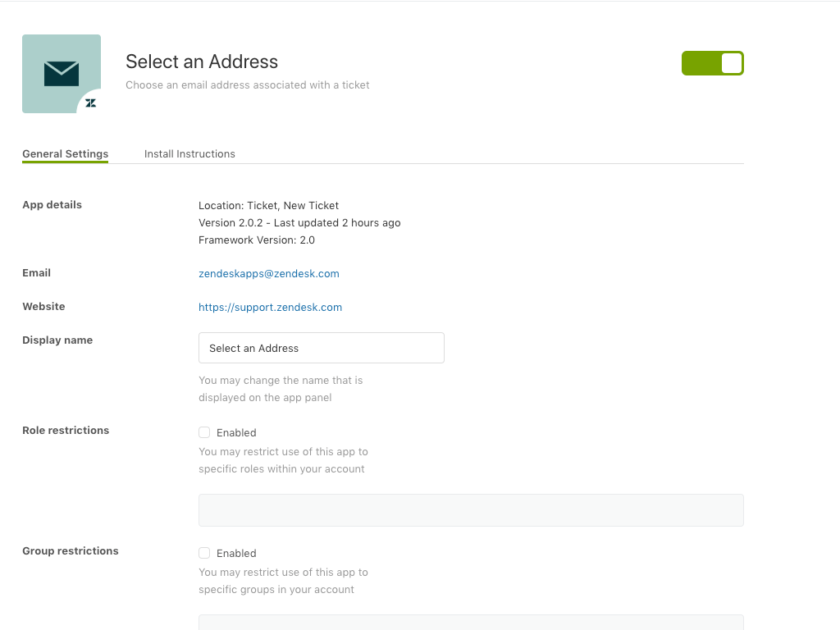Click the Zendesk logo badge on app icon

click(x=90, y=103)
